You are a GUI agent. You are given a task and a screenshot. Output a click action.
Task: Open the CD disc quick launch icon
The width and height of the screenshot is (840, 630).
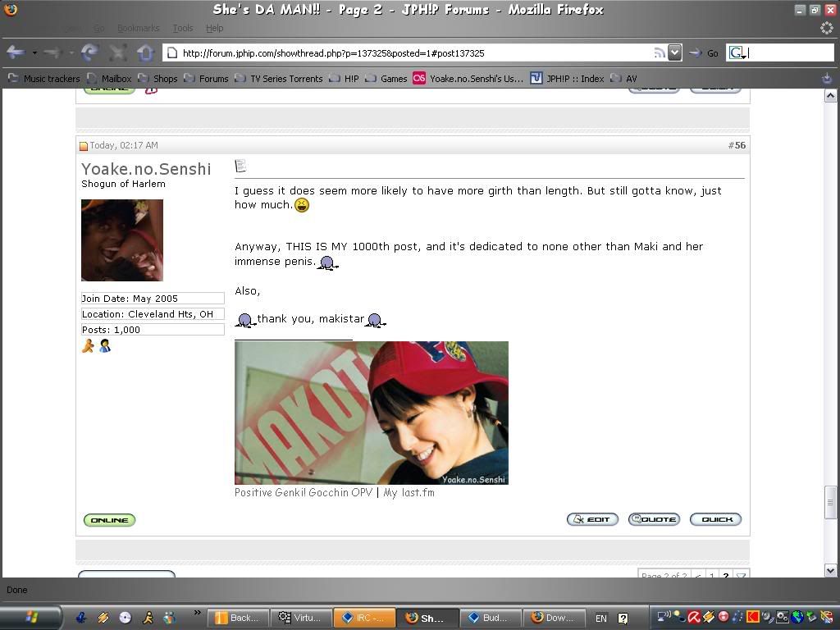pyautogui.click(x=125, y=618)
